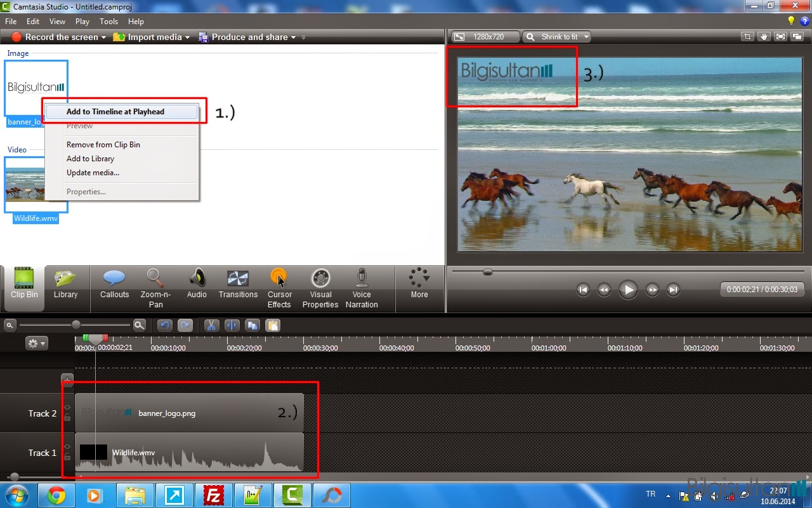The height and width of the screenshot is (508, 812).
Task: Click the timeline zoom slider handle
Action: 76,325
